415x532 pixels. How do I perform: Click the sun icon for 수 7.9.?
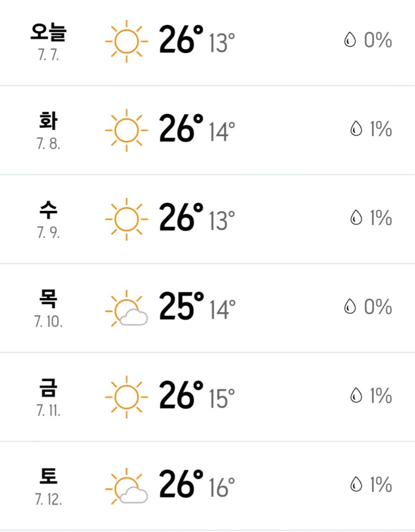click(126, 219)
